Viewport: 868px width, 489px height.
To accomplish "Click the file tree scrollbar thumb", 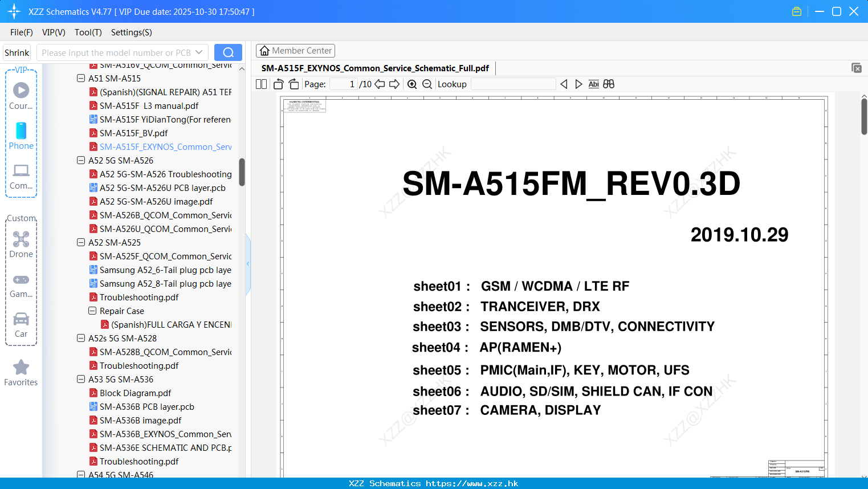I will (x=242, y=172).
